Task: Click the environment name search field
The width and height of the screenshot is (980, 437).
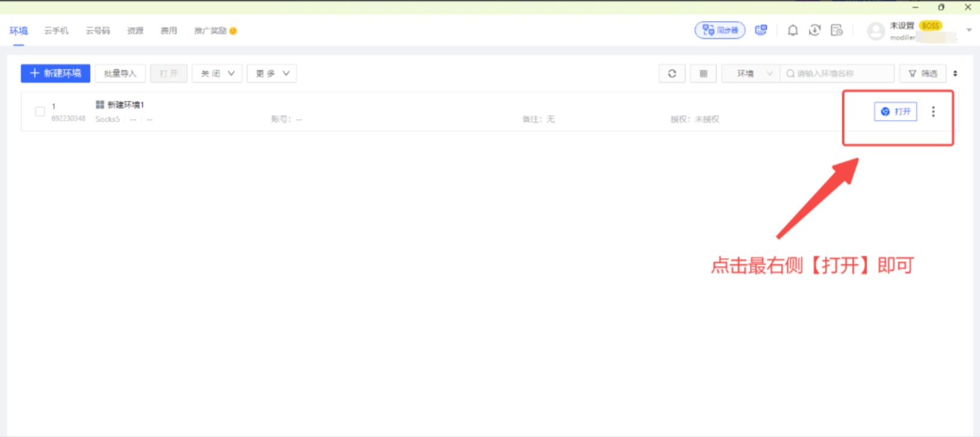Action: pos(840,73)
